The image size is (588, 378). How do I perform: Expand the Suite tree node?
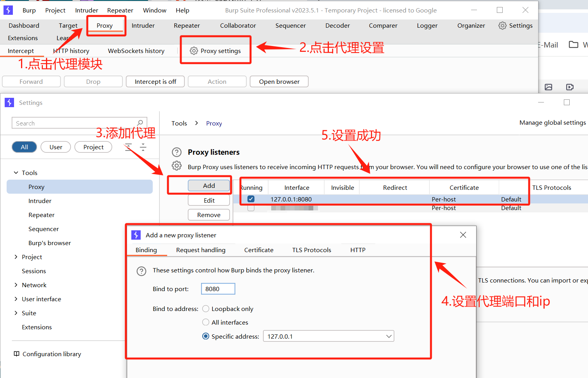(x=16, y=313)
